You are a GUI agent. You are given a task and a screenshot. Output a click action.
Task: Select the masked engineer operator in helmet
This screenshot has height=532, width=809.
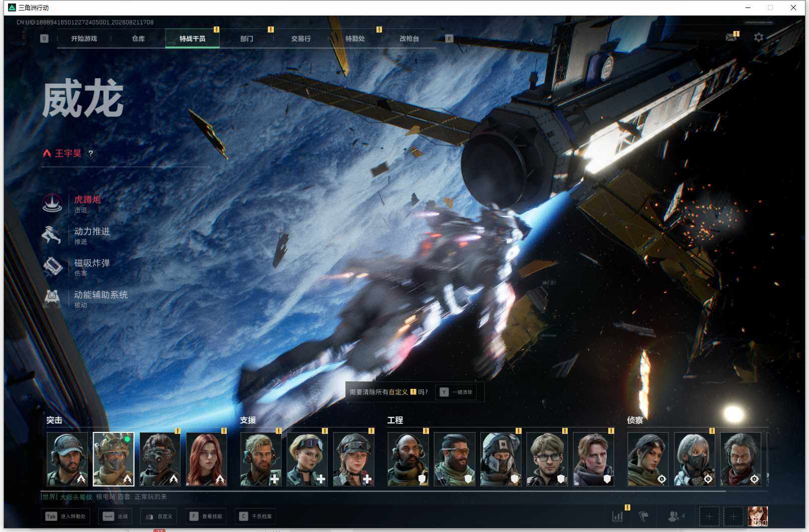pos(501,459)
